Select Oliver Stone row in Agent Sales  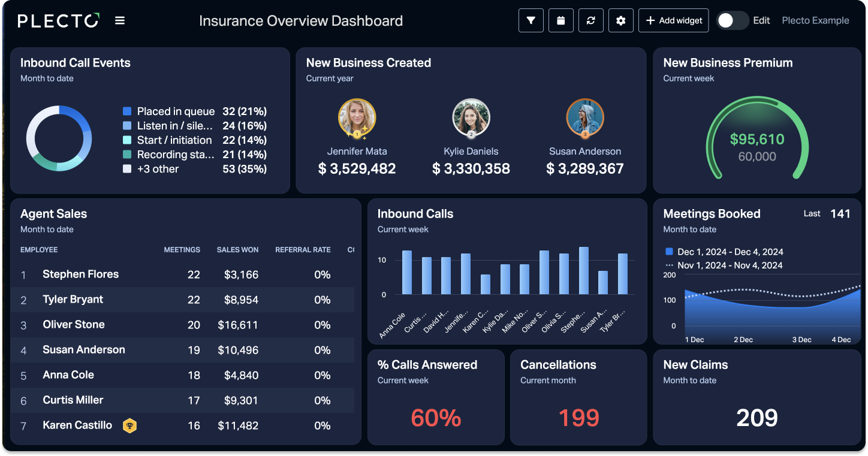pyautogui.click(x=182, y=325)
